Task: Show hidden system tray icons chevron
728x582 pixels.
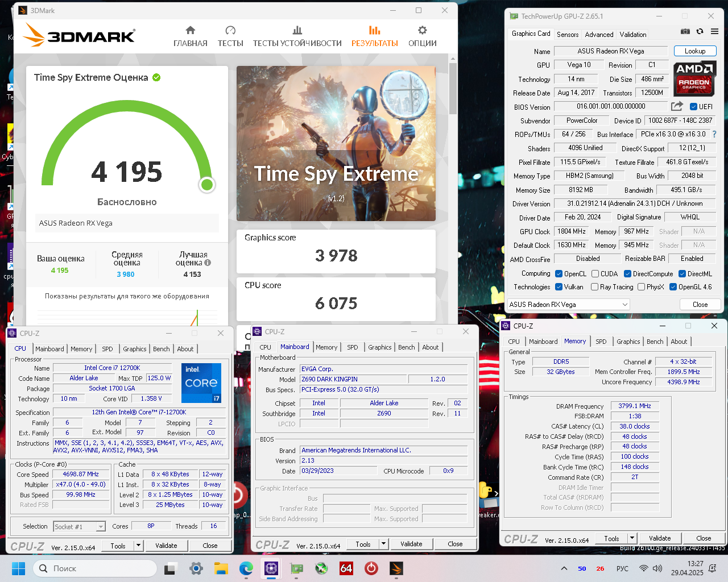Action: click(564, 568)
